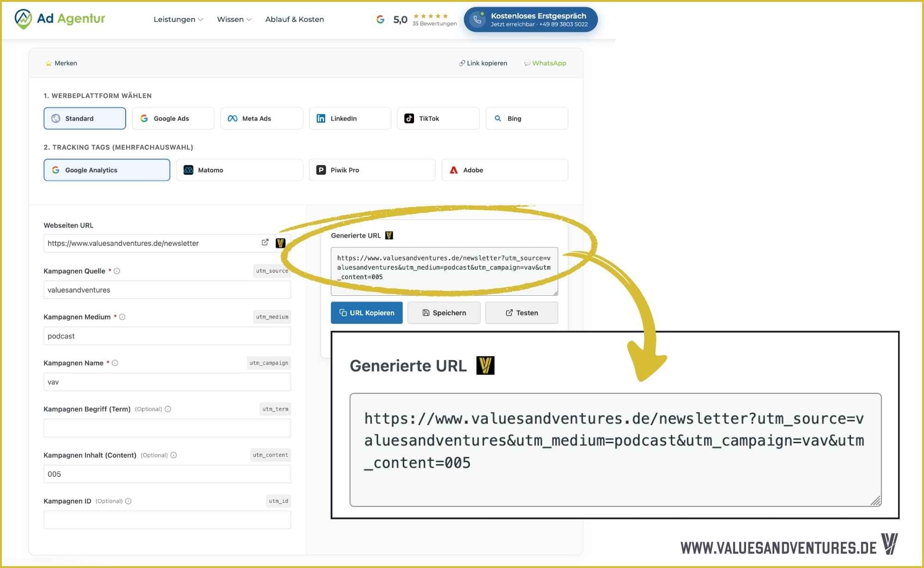Click the utm_term tag label

tap(275, 409)
